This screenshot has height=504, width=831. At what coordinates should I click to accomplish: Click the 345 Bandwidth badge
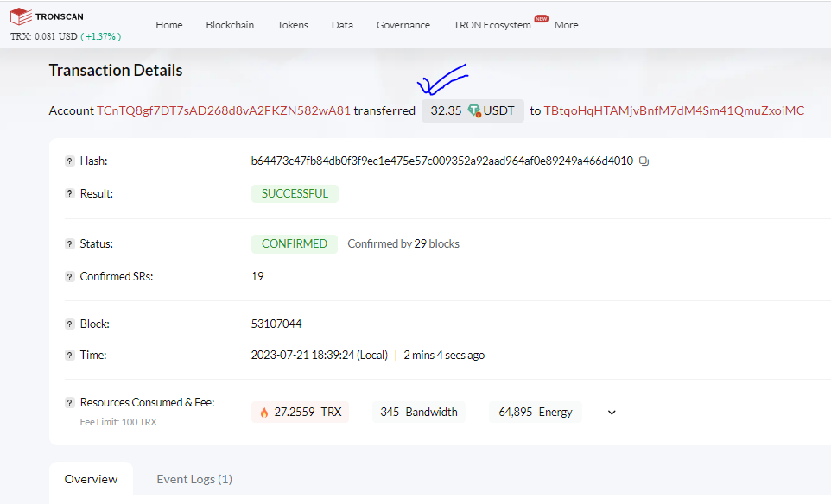point(419,413)
